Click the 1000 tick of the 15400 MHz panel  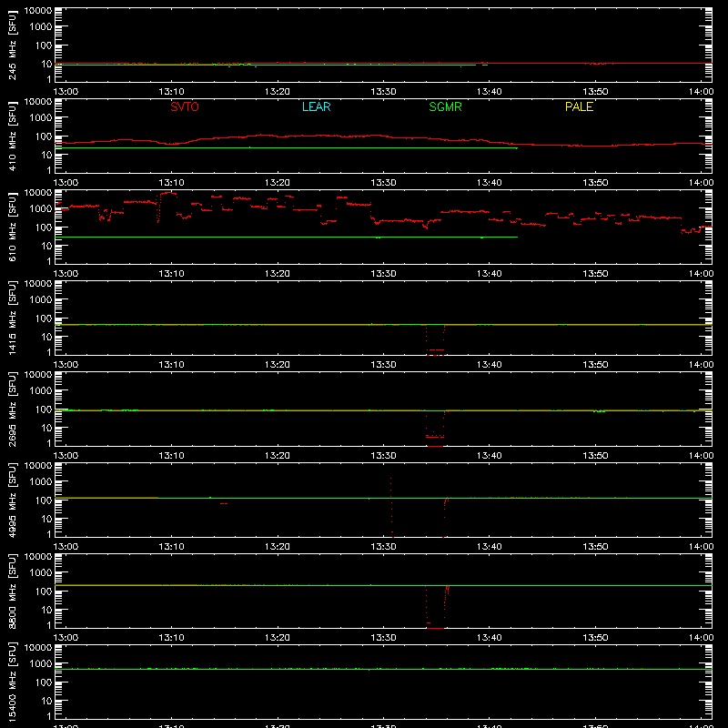click(41, 664)
